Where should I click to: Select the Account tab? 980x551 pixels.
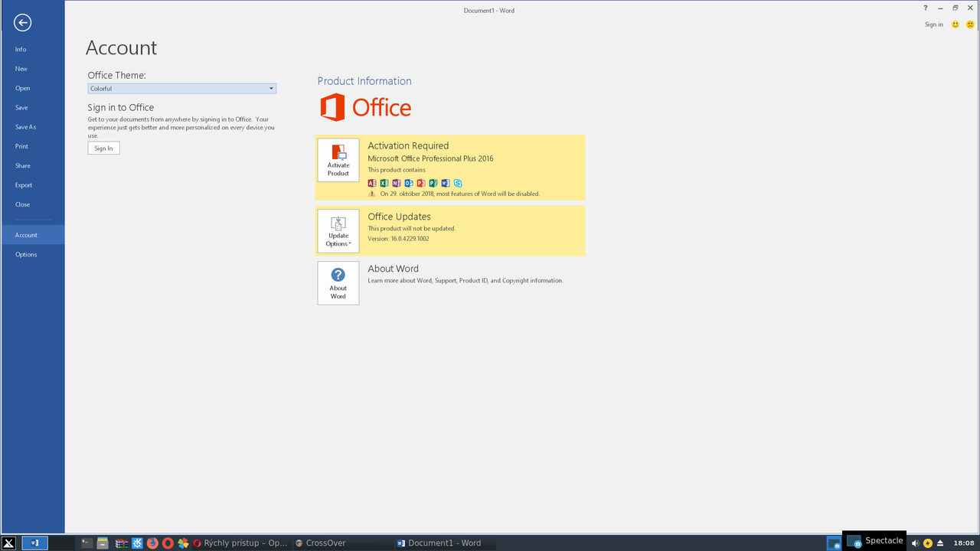click(x=32, y=235)
